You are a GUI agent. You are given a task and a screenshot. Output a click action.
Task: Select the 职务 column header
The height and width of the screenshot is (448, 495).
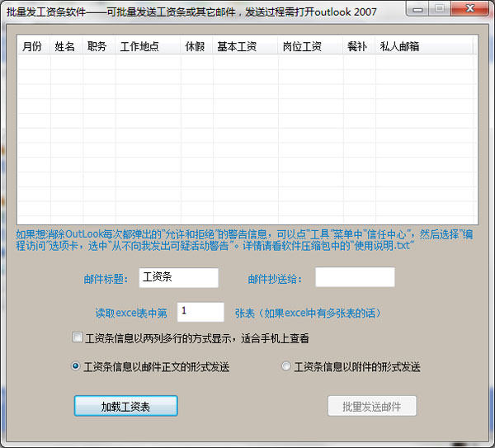click(x=99, y=46)
